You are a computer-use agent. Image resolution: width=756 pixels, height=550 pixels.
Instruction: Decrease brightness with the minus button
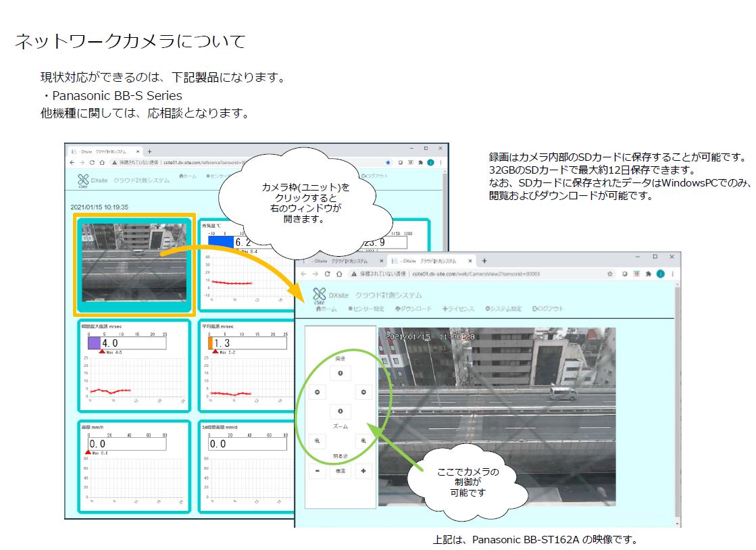click(x=318, y=471)
